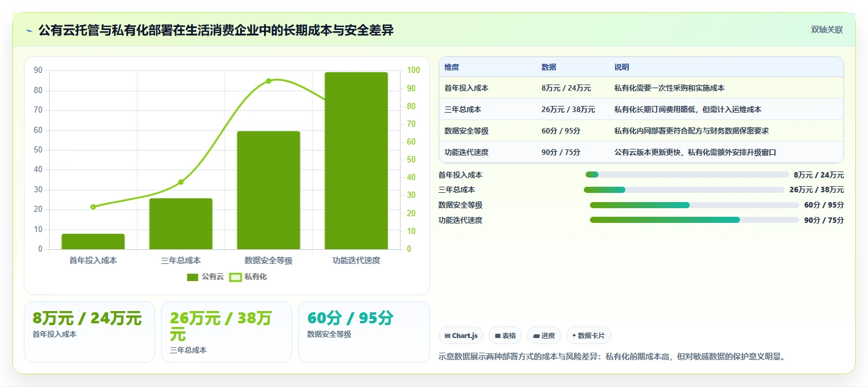
Task: Click x-axis label 功能迭代速度
Action: pyautogui.click(x=357, y=260)
